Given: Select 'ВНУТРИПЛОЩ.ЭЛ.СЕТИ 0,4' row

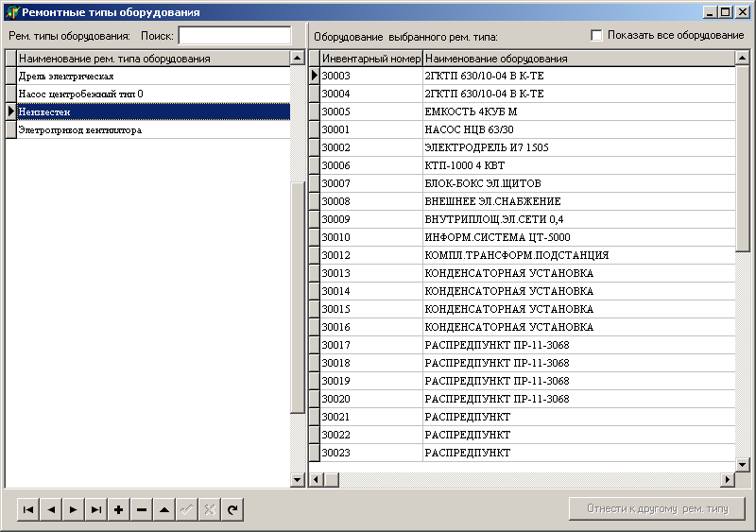Looking at the screenshot, I should point(527,219).
